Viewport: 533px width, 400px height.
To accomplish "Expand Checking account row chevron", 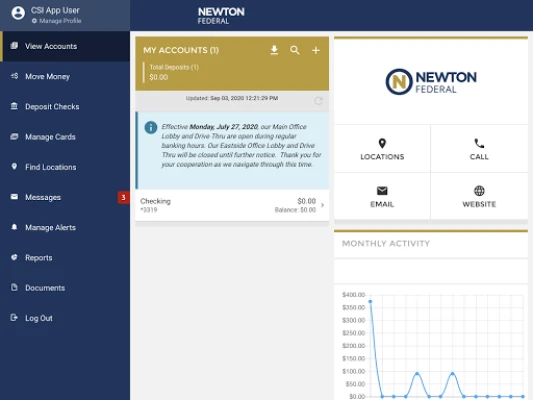I will pos(322,205).
